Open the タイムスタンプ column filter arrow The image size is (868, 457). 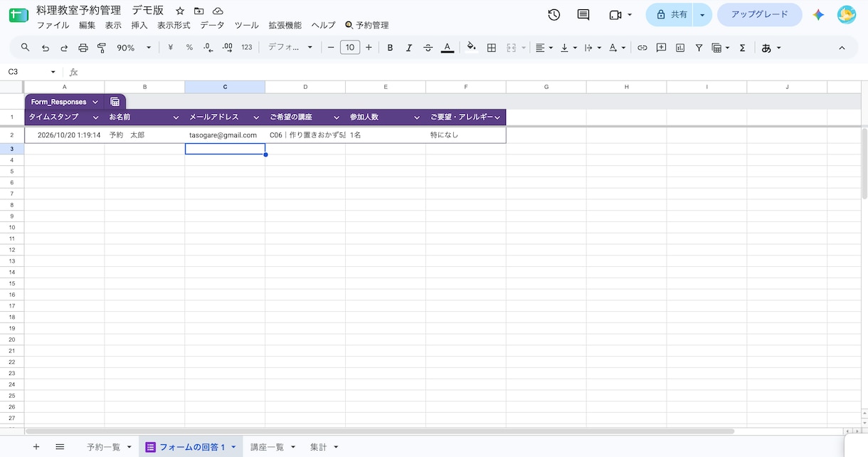click(96, 117)
